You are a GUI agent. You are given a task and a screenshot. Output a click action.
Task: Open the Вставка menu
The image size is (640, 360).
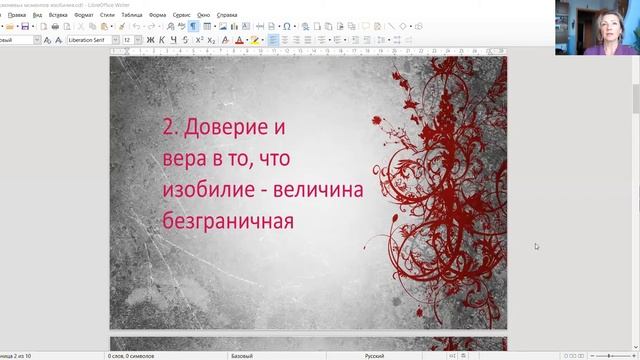point(58,15)
